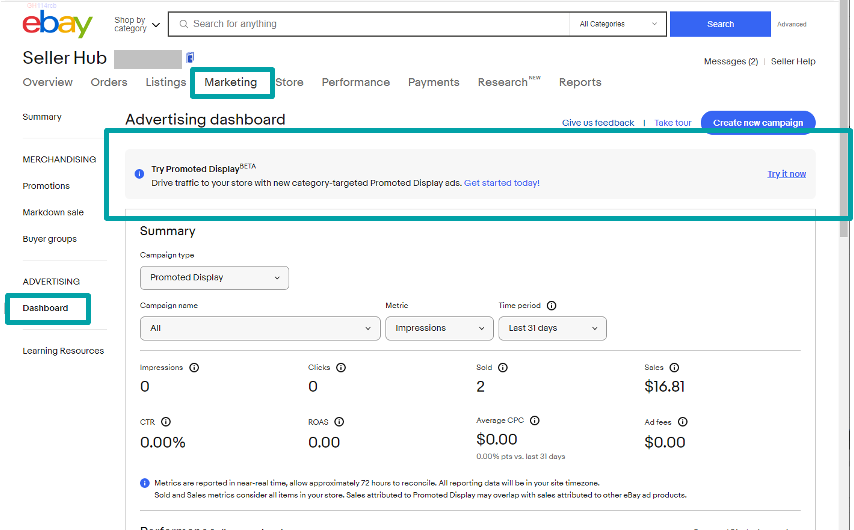Click the info icon next to Sales

(x=674, y=368)
